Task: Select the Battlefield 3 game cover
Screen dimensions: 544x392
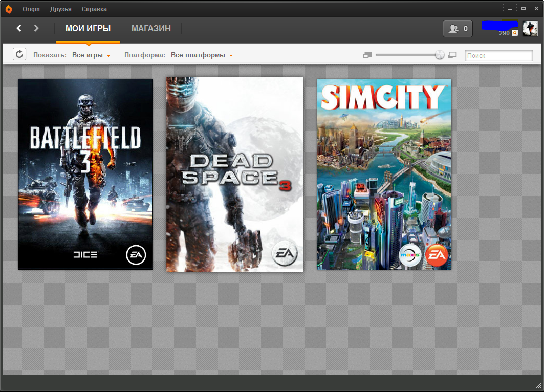Action: [x=85, y=174]
